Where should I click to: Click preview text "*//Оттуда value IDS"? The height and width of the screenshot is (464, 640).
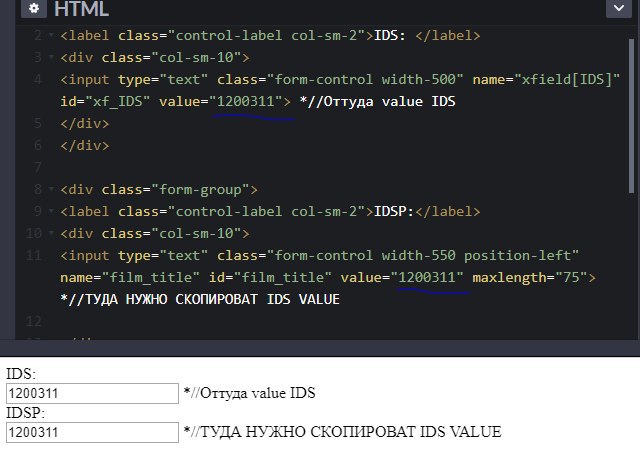tap(249, 393)
